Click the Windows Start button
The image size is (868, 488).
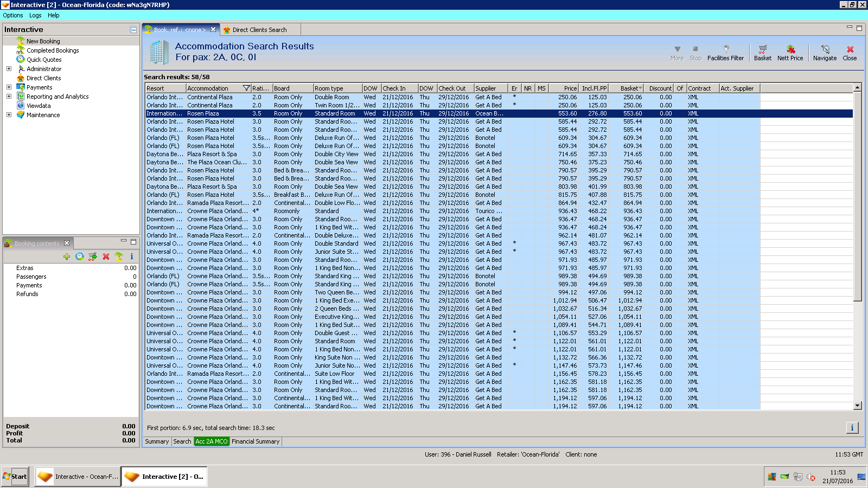click(15, 477)
